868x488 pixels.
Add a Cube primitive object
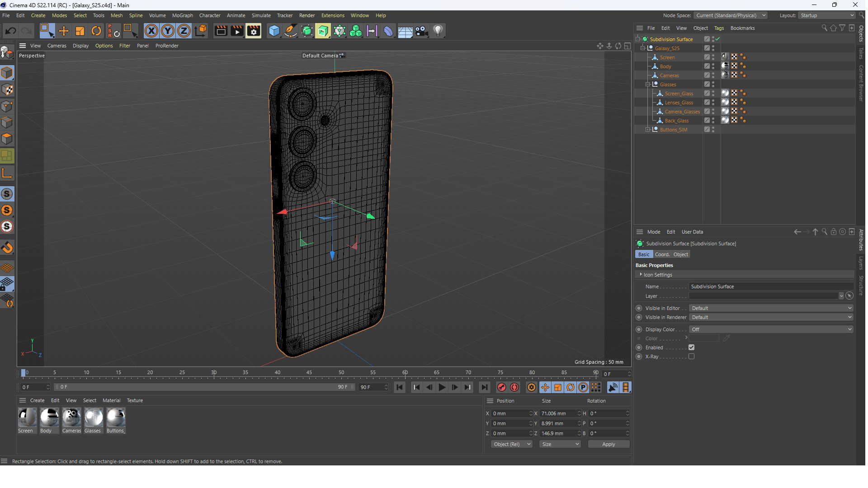point(274,31)
